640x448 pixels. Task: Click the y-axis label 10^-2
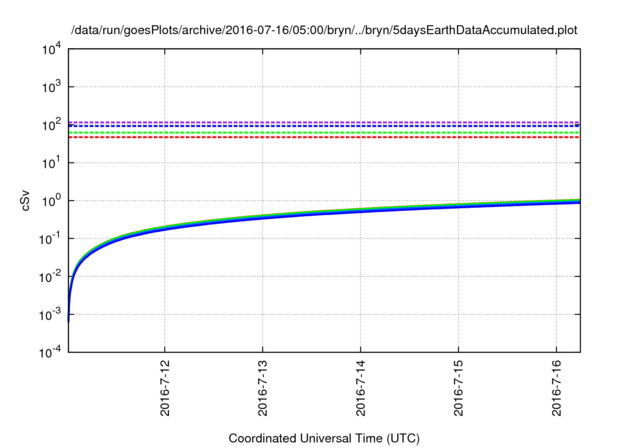(x=50, y=277)
